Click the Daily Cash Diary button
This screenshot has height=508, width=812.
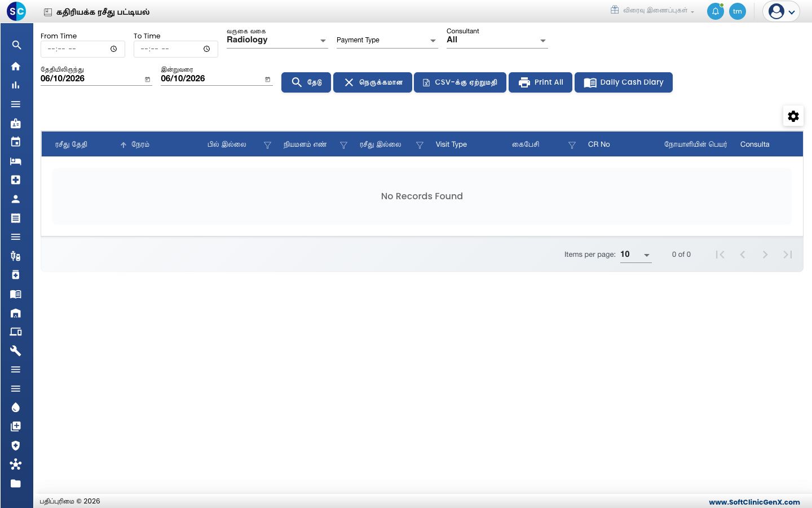623,82
